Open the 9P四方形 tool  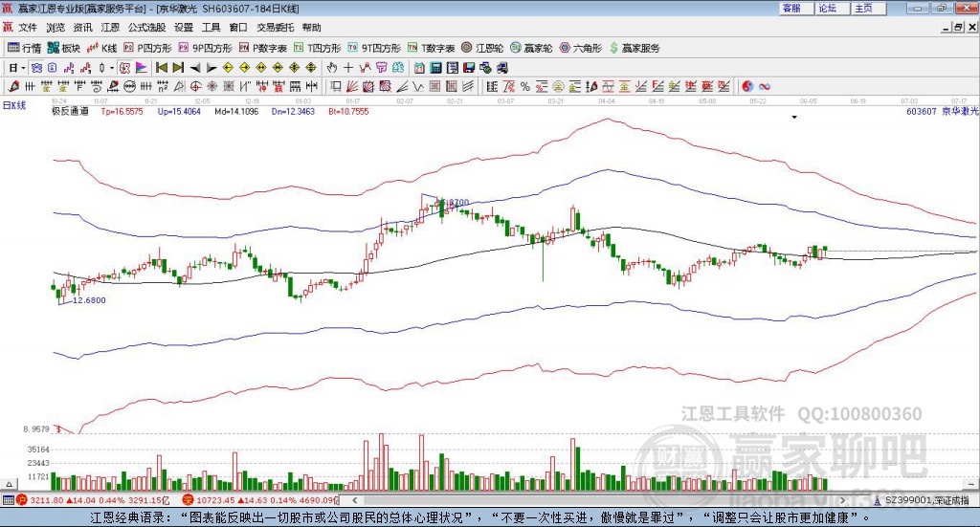[206, 48]
